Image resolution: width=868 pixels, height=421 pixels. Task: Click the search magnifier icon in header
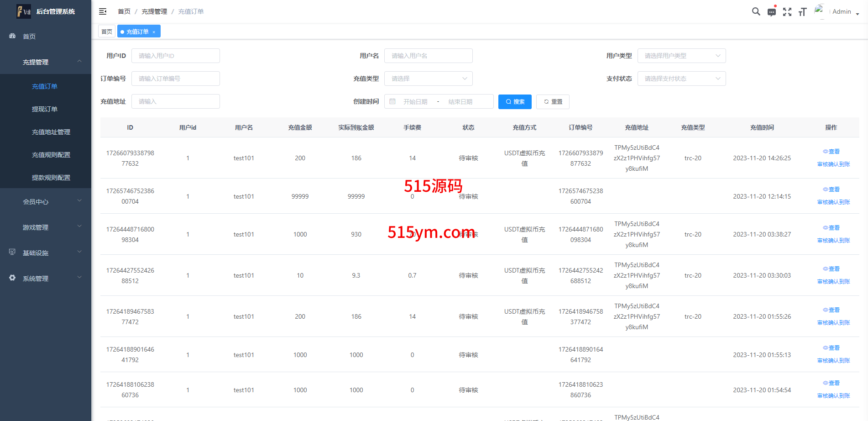[756, 12]
